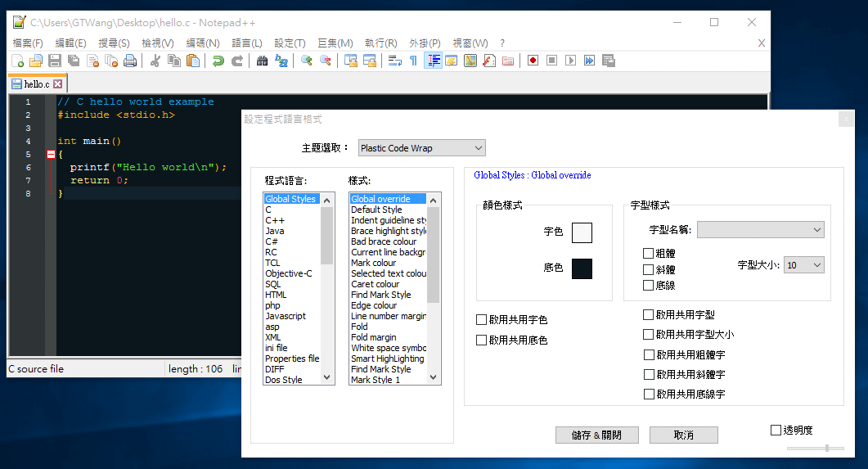The image size is (868, 469).
Task: Close the hello.c tab with red X
Action: point(57,84)
